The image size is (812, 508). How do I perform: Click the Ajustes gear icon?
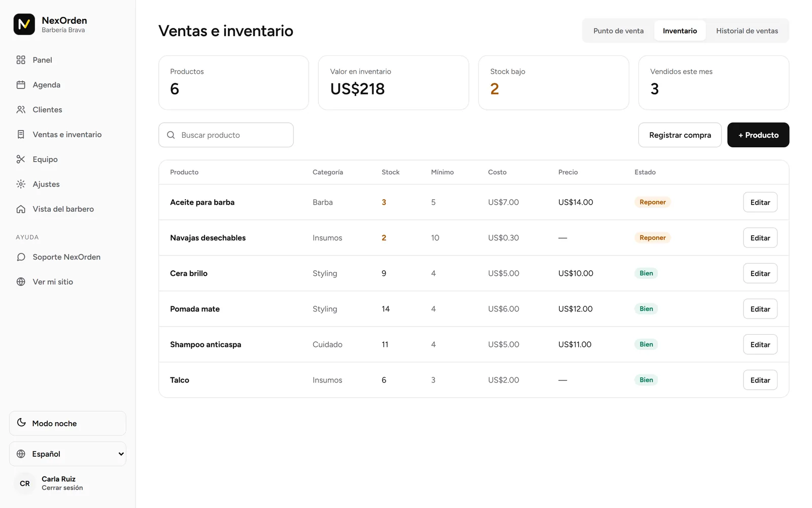[21, 184]
